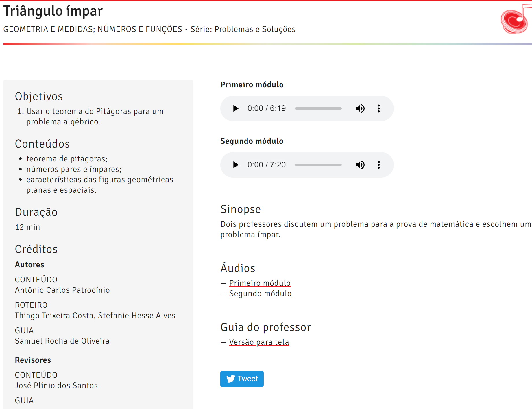Mute the Segundo módulo audio player
Image resolution: width=532 pixels, height=409 pixels.
tap(360, 165)
